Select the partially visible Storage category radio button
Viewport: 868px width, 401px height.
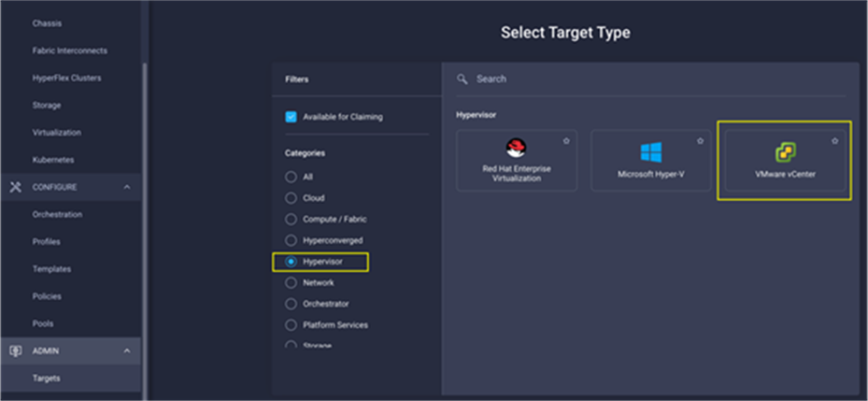coord(291,345)
